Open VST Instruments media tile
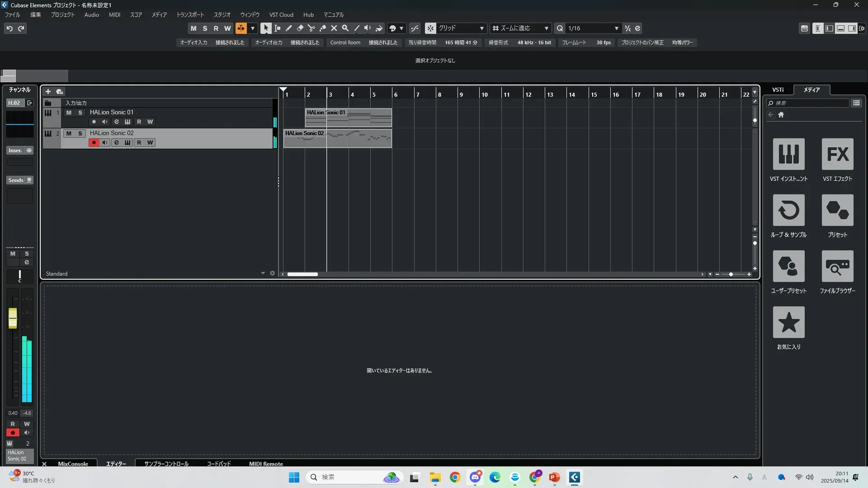This screenshot has width=868, height=488. pyautogui.click(x=788, y=154)
